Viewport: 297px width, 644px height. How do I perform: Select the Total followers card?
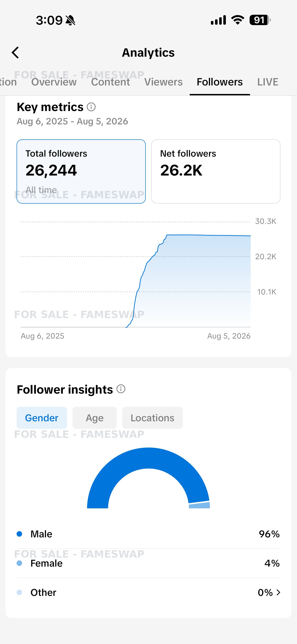[81, 172]
